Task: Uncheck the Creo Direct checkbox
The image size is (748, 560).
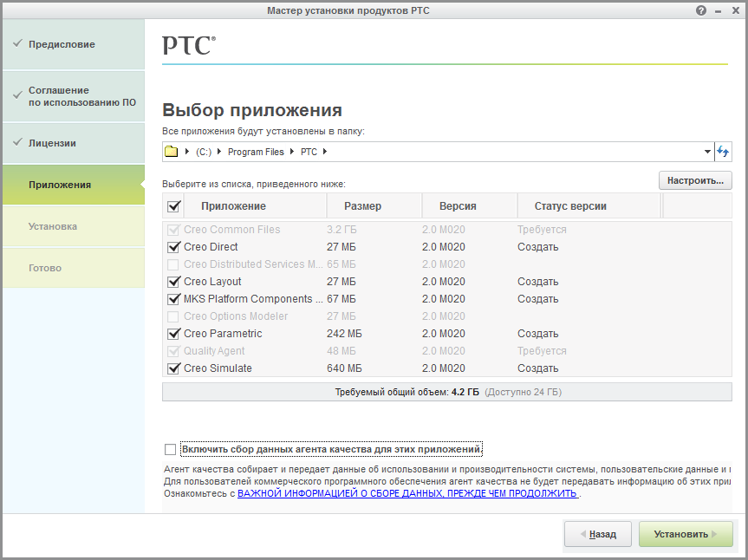Action: click(x=173, y=247)
